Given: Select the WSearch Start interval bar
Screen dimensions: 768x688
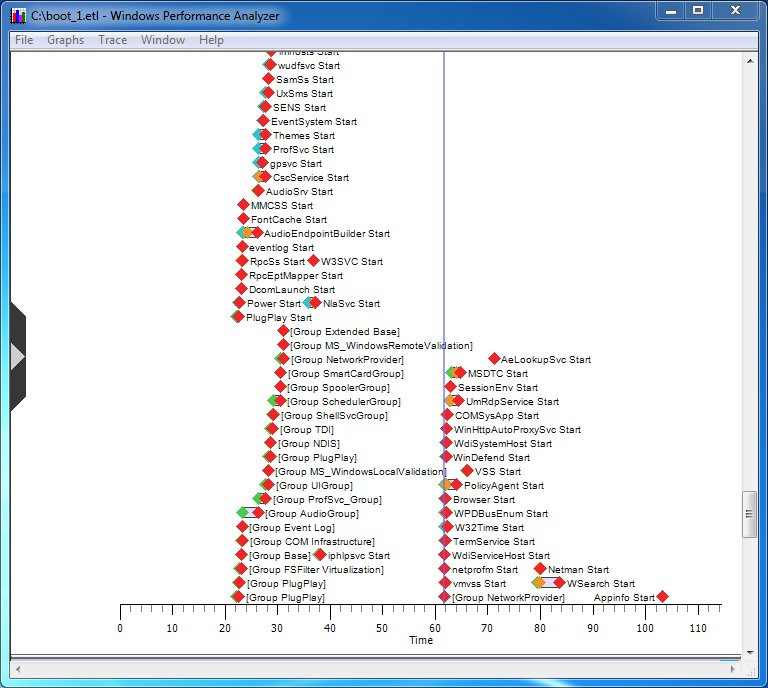Looking at the screenshot, I should point(549,583).
